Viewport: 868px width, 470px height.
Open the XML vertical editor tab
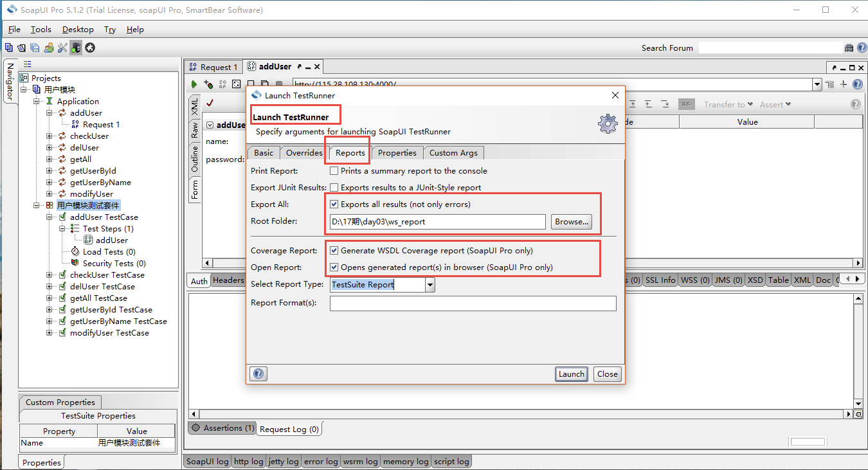point(195,107)
